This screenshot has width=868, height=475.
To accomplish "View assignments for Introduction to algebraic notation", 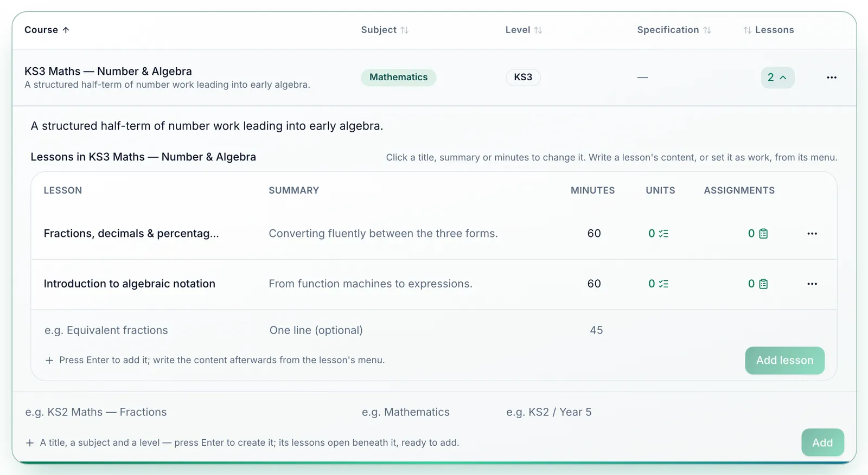I will tap(758, 284).
